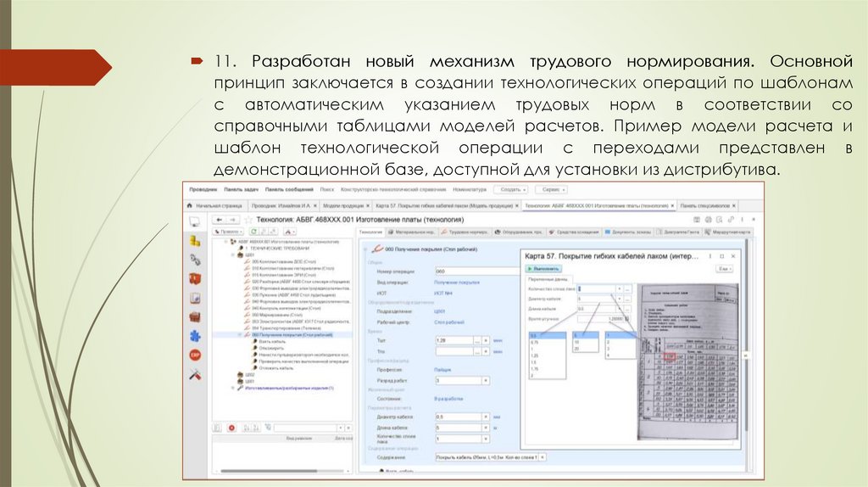The image size is (868, 487).
Task: Open the Панель задач menu
Action: [241, 190]
